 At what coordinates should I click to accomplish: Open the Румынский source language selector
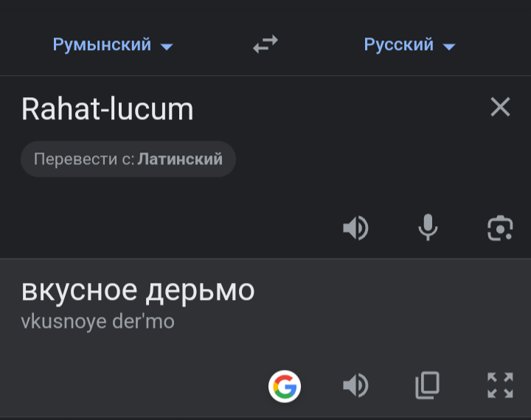[x=102, y=45]
